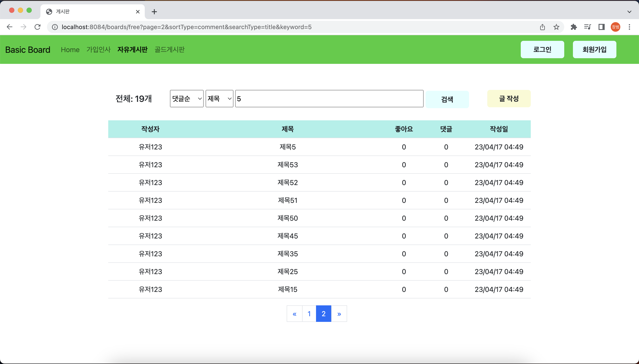Focus the keyword search input field
The width and height of the screenshot is (639, 364).
(329, 99)
